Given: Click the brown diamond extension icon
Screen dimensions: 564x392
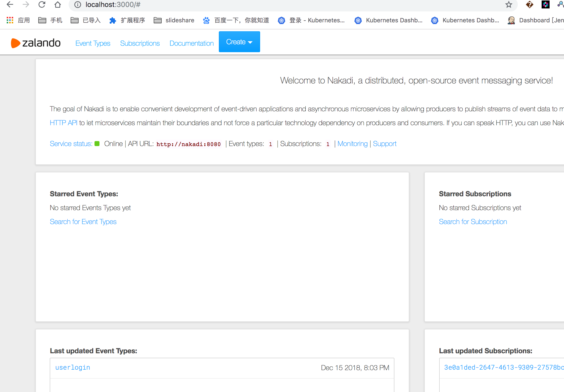Looking at the screenshot, I should coord(530,4).
